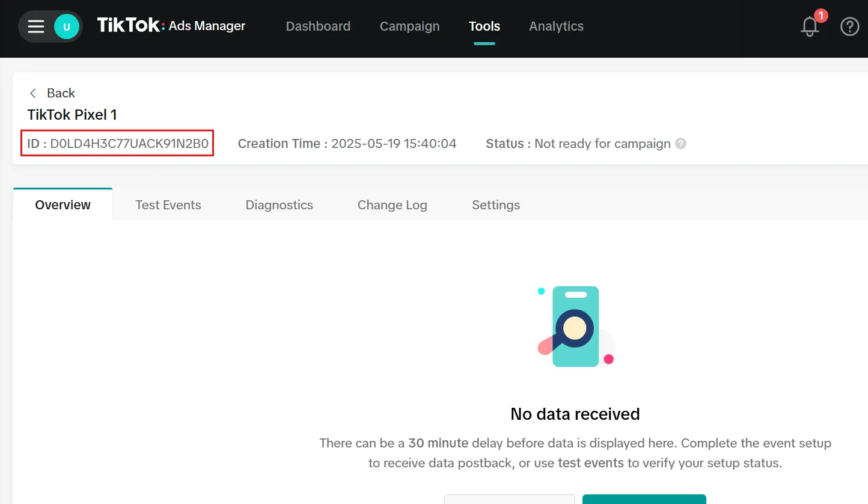Click the 'test events' bold text
868x504 pixels.
(x=591, y=463)
